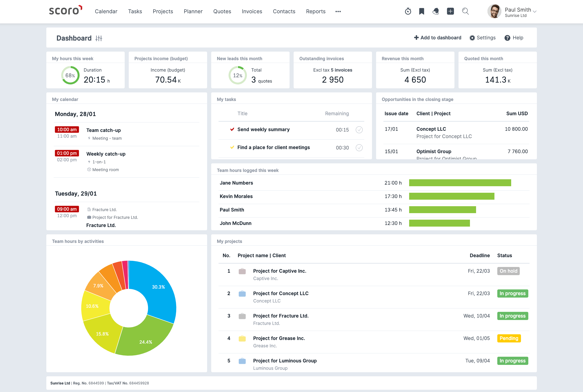Click the Pending status badge
This screenshot has height=392, width=583.
(509, 338)
